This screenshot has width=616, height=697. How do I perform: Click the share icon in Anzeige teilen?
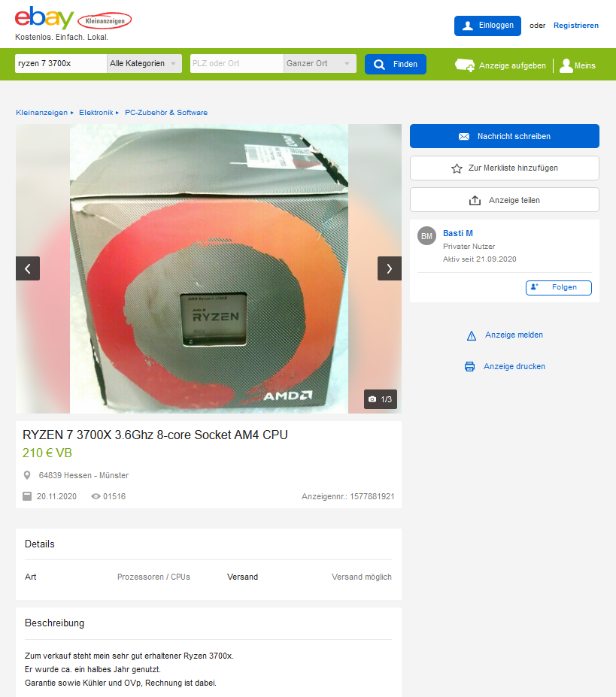point(475,200)
